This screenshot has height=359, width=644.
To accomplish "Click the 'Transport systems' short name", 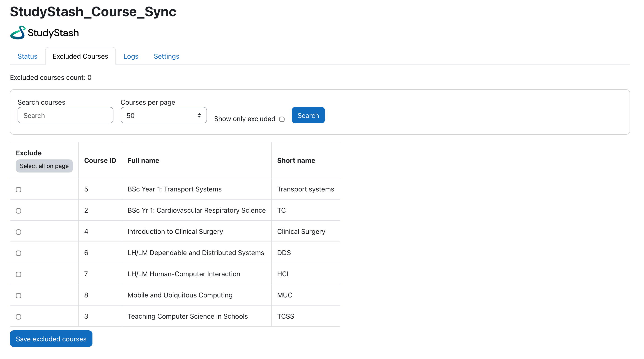I will pyautogui.click(x=306, y=189).
